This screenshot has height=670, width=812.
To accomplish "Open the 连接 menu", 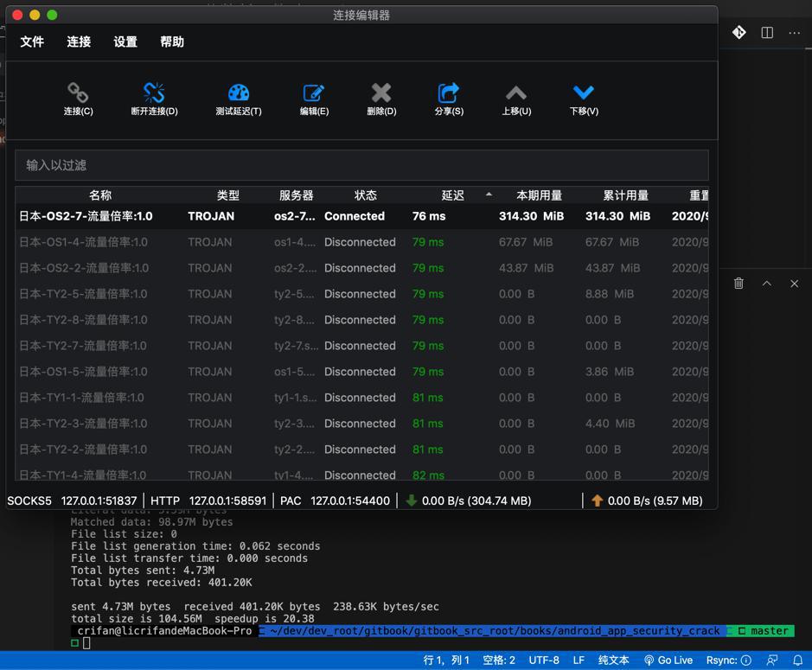I will click(79, 41).
